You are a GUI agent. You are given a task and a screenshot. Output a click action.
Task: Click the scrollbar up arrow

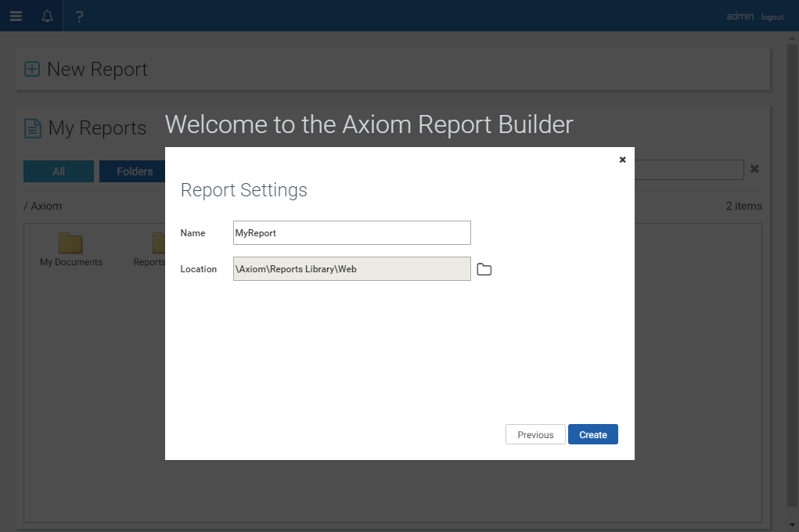(x=792, y=38)
